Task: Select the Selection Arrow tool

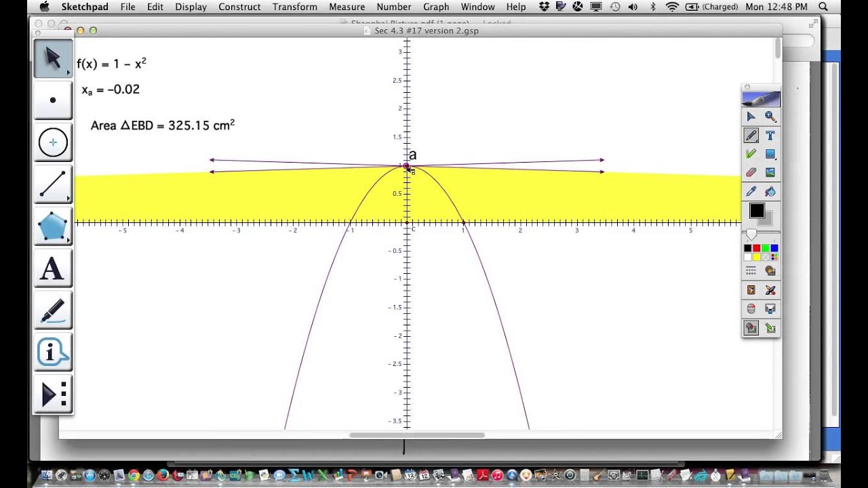Action: [x=53, y=58]
